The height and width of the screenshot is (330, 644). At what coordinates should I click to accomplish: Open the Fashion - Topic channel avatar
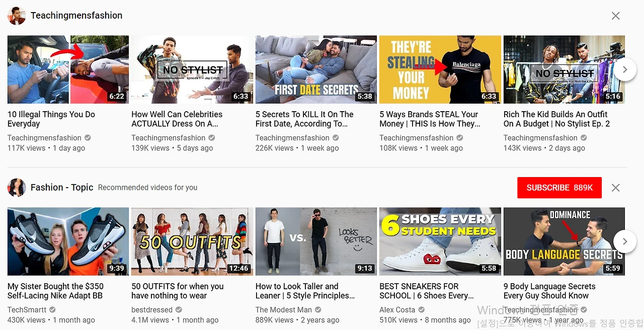(17, 188)
